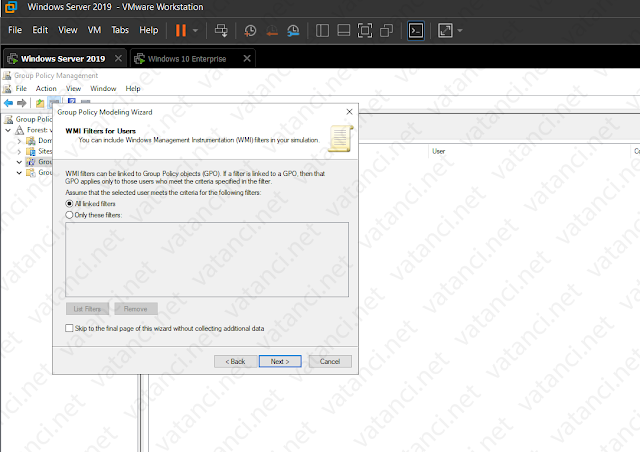Close the Windows 10 Enterprise tab
This screenshot has height=452, width=640.
pos(247,58)
